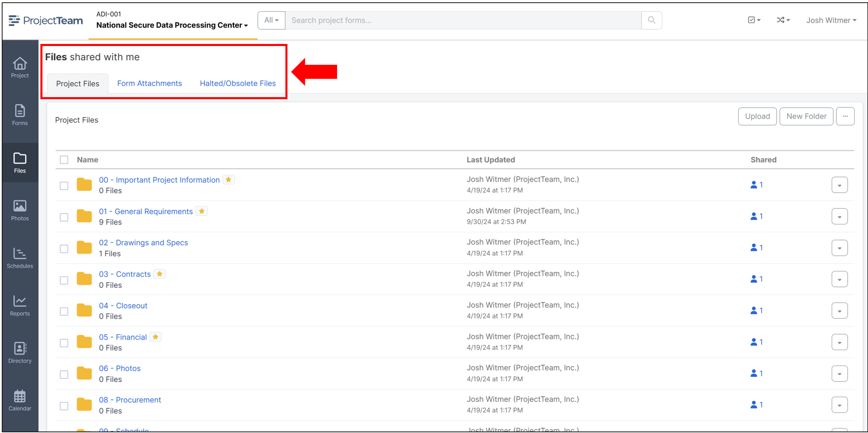Click the search magnifier icon
The width and height of the screenshot is (868, 433).
pos(651,20)
